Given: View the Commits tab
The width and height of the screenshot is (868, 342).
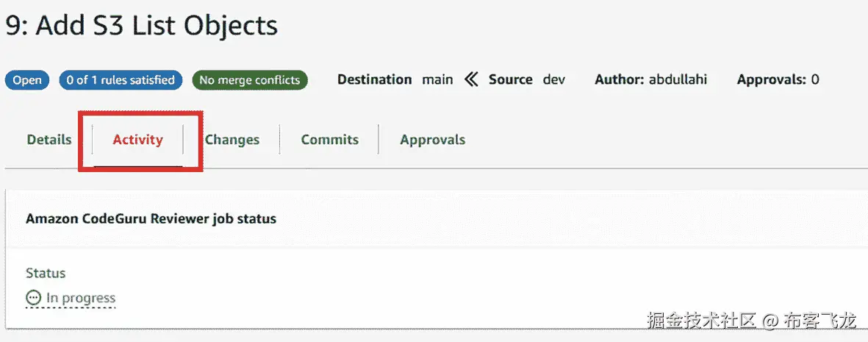Looking at the screenshot, I should click(330, 140).
